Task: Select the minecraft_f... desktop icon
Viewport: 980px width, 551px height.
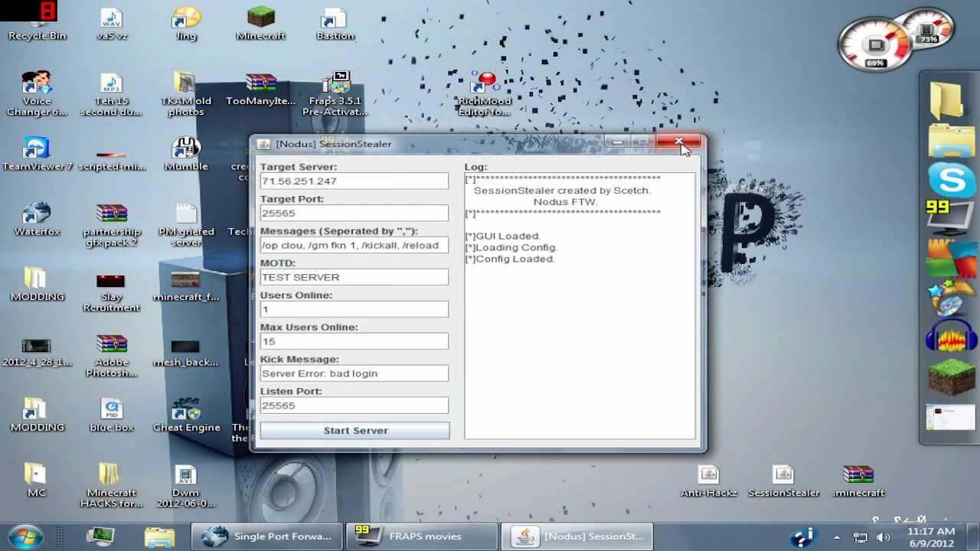Action: 186,285
